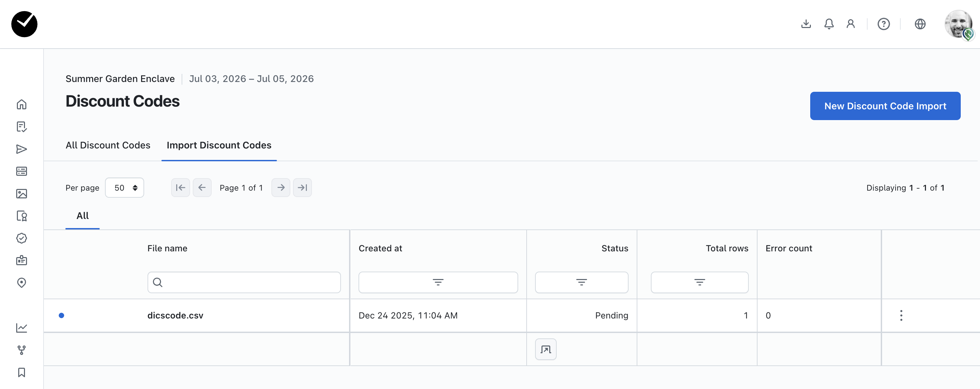Image resolution: width=980 pixels, height=389 pixels.
Task: Click the image gallery sidebar icon
Action: tap(22, 194)
